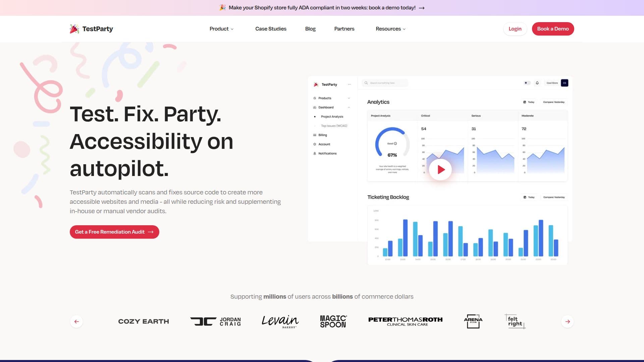This screenshot has width=644, height=362.
Task: Click the search field in dashboard preview
Action: click(x=385, y=83)
